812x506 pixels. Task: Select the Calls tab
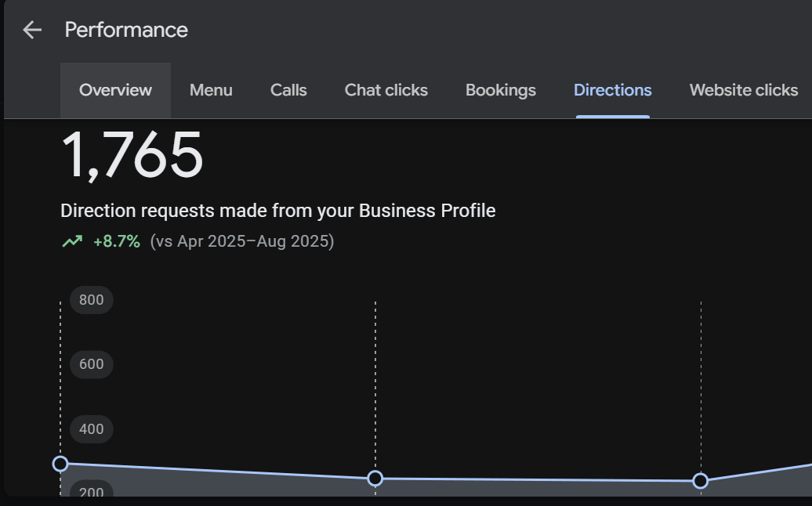coord(288,90)
